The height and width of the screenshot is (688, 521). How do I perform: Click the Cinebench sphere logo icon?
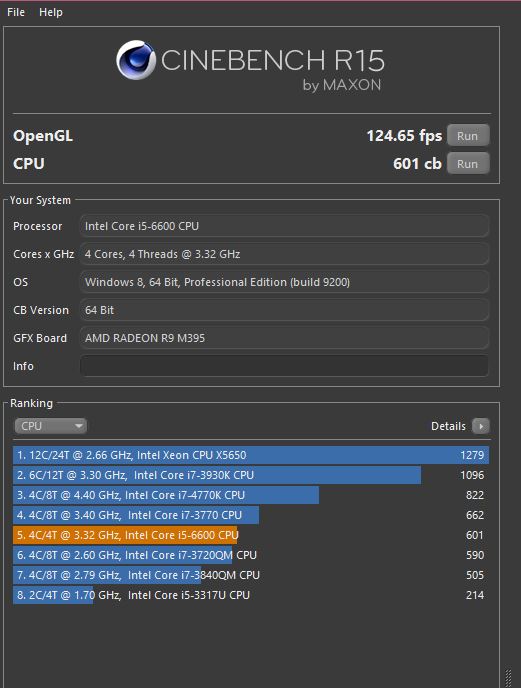(x=136, y=60)
